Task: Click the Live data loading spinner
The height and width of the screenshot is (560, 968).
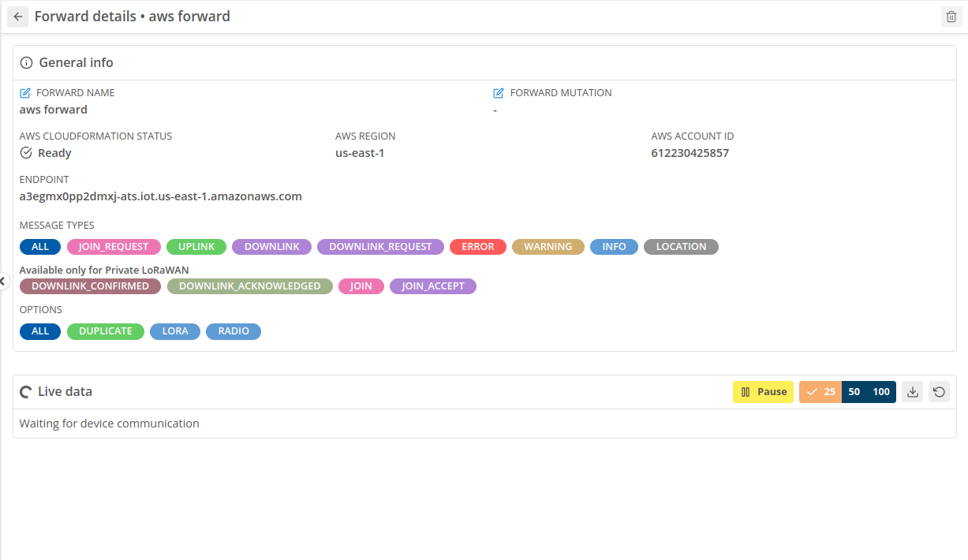Action: pos(26,392)
